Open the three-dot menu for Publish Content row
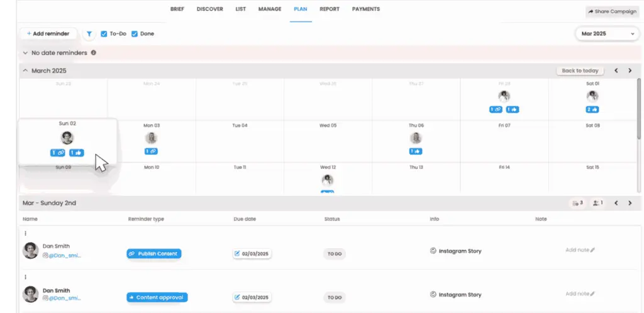This screenshot has height=313, width=644. pos(25,233)
